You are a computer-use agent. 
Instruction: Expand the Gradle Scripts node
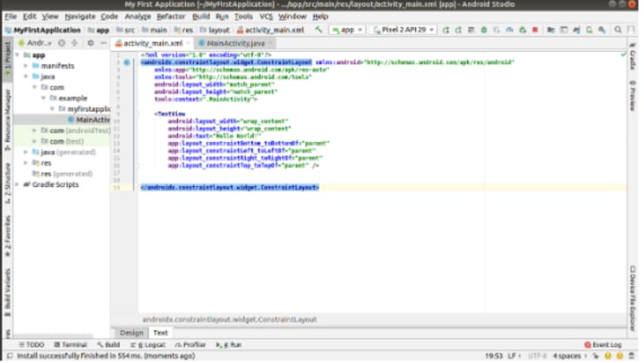(x=17, y=184)
